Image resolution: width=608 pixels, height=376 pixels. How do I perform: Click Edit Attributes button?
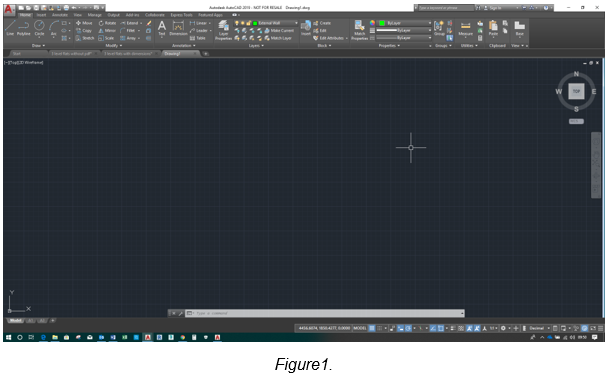(x=330, y=38)
